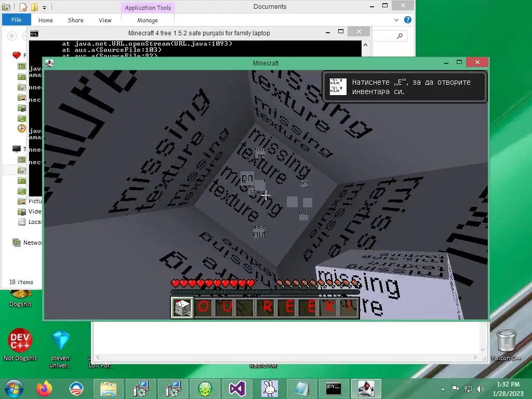Switch to the Home ribbon tab
The image size is (532, 399).
pos(46,20)
